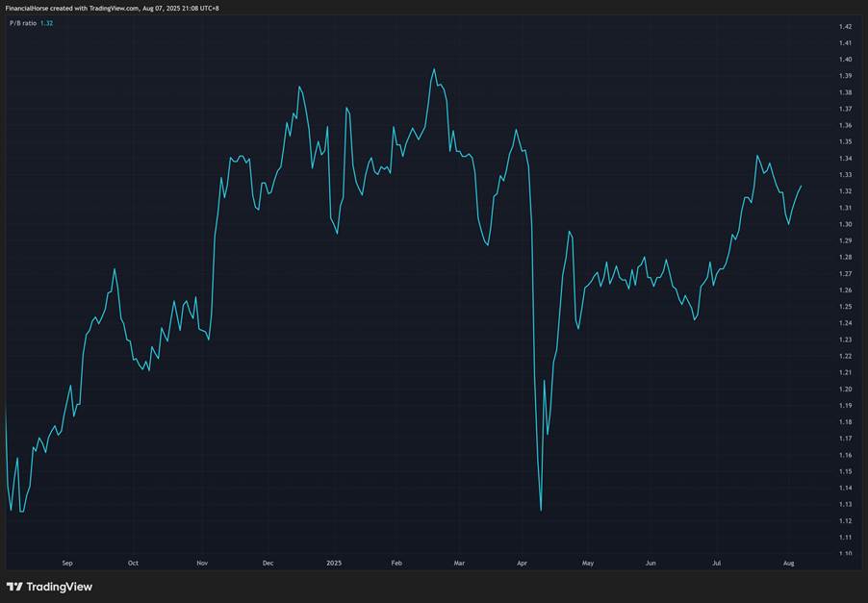Click the 1.11 price scale label
Image resolution: width=868 pixels, height=603 pixels.
click(x=845, y=537)
